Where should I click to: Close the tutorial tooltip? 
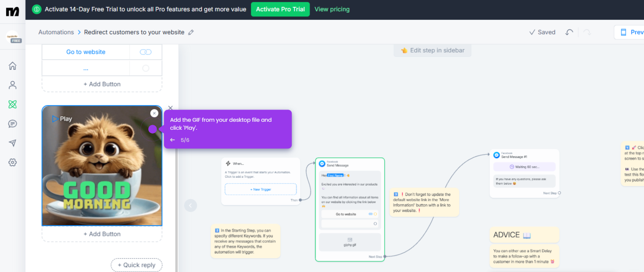[x=170, y=108]
